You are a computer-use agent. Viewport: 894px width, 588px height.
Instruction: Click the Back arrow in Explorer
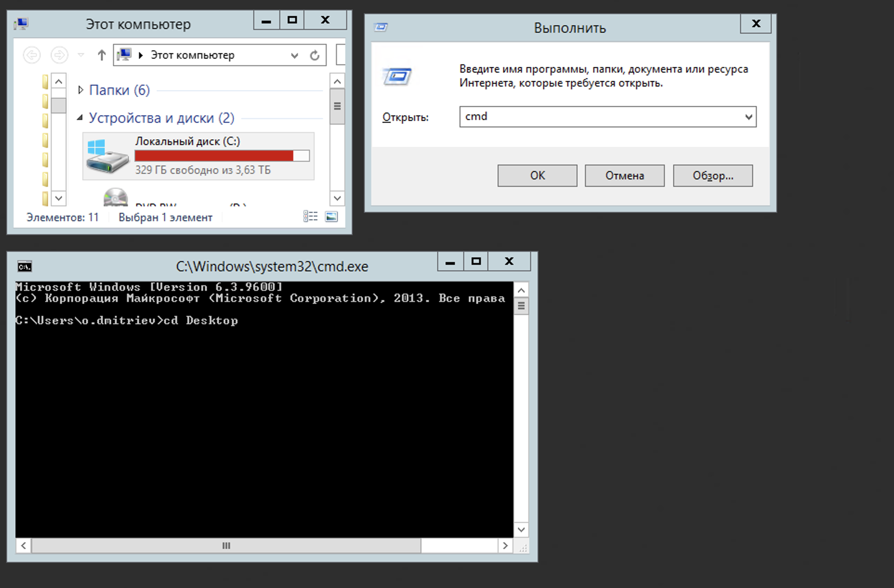[32, 55]
